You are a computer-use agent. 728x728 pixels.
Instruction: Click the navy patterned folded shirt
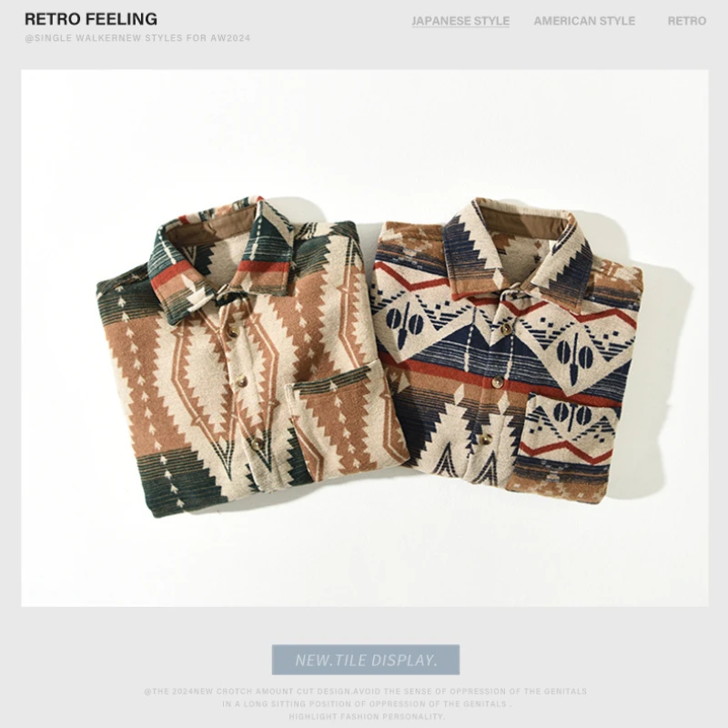click(509, 350)
